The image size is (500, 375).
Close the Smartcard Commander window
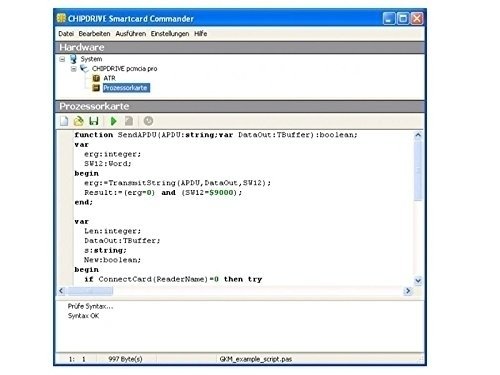click(417, 19)
